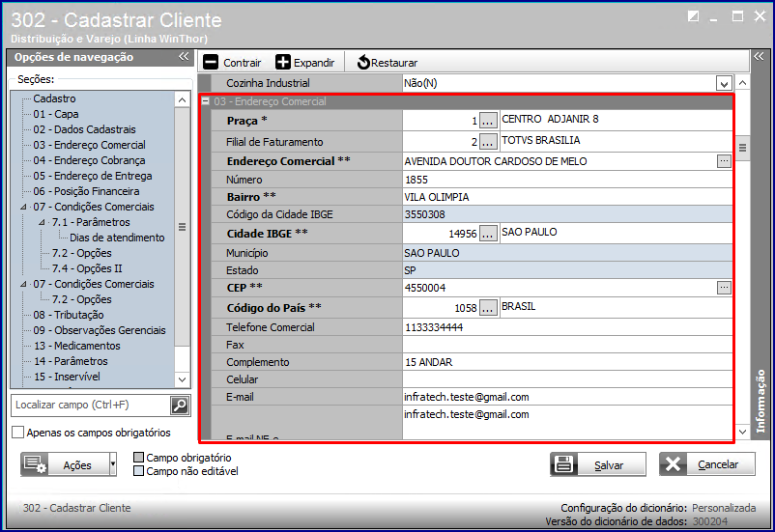Select 08 - Tributação section
The width and height of the screenshot is (775, 532).
69,315
